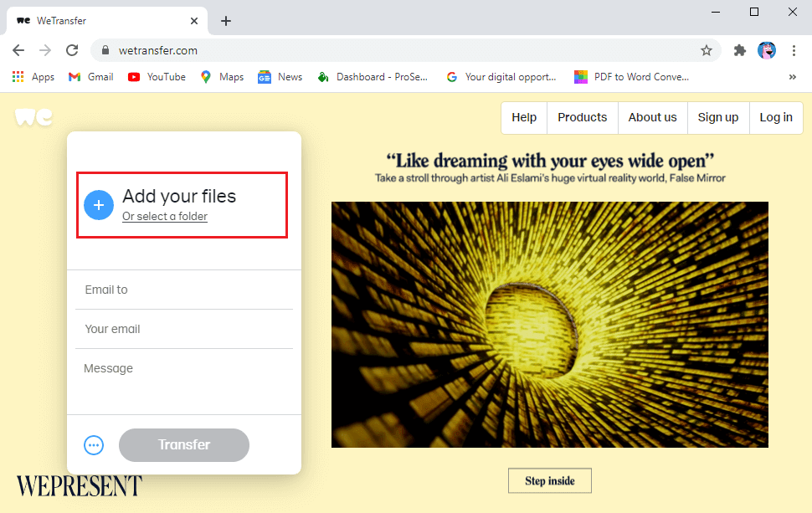Open YouTube bookmark
Screen dimensions: 812x513
tap(157, 77)
